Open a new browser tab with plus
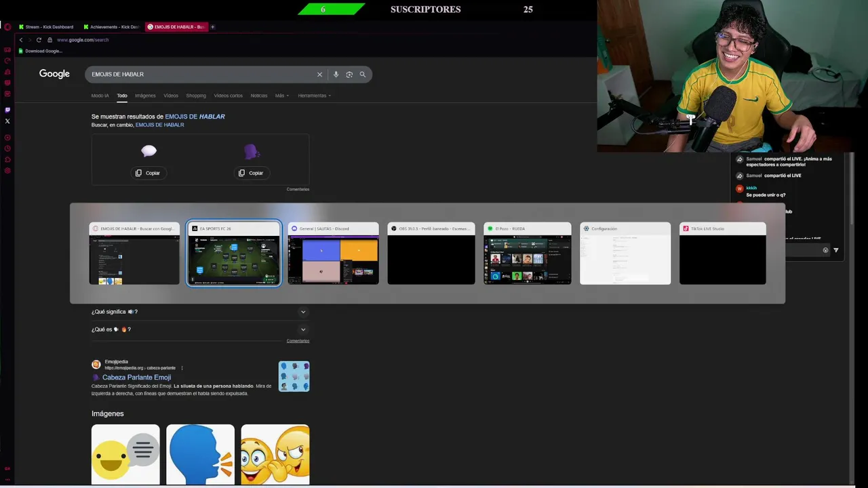 [x=213, y=27]
